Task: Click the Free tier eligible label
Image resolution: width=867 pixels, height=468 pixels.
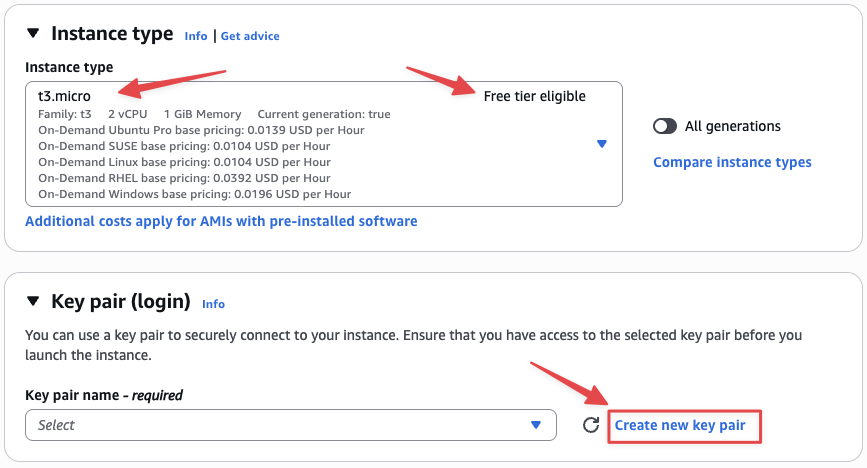Action: [535, 96]
